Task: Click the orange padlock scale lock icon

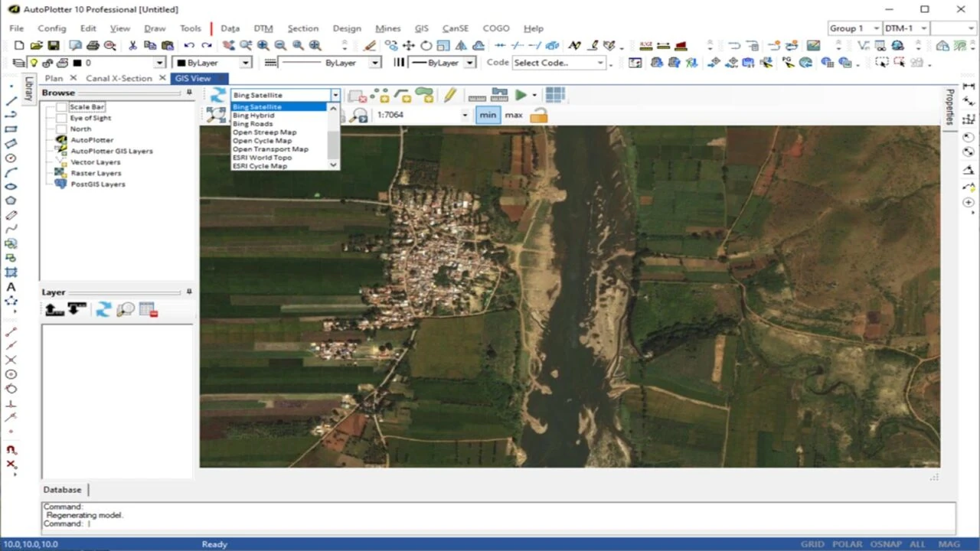Action: [539, 115]
